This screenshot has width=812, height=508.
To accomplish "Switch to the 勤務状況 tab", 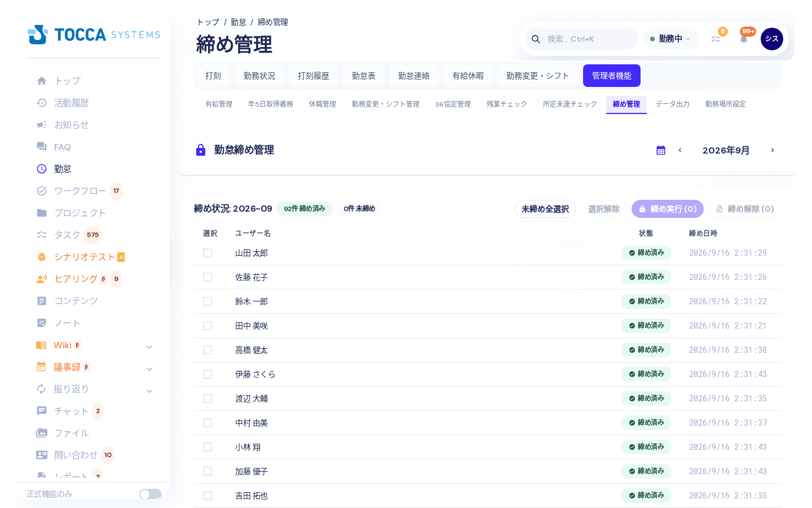I will (x=259, y=76).
